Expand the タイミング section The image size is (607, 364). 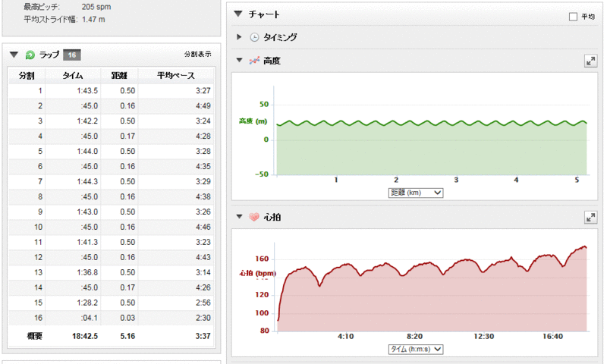coord(240,37)
